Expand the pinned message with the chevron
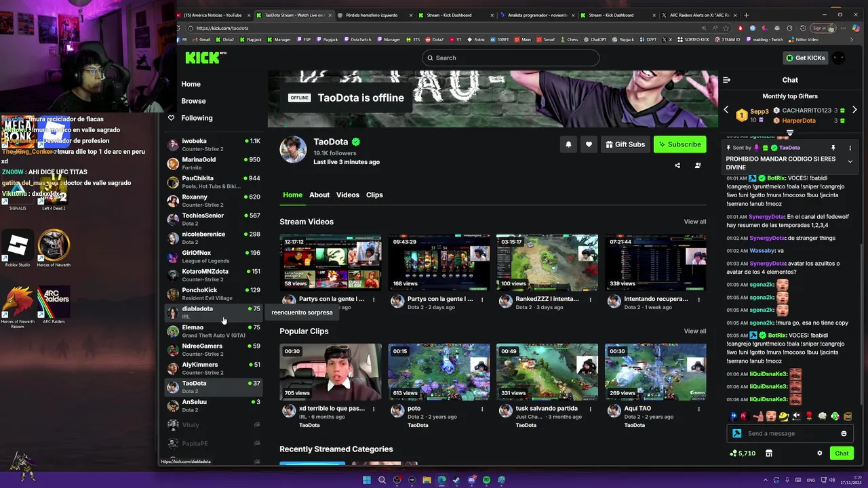This screenshot has width=868, height=488. tap(850, 161)
